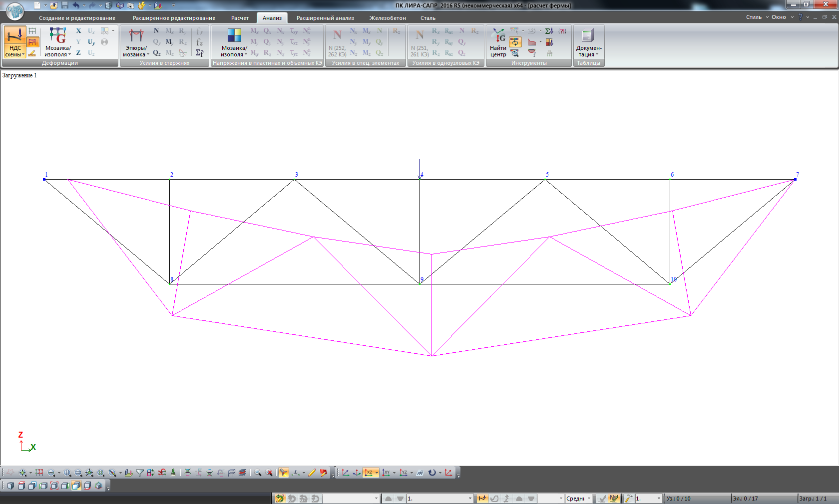Click the magnifier zoom icon in bottom toolbar
Image resolution: width=839 pixels, height=504 pixels.
pyautogui.click(x=258, y=473)
